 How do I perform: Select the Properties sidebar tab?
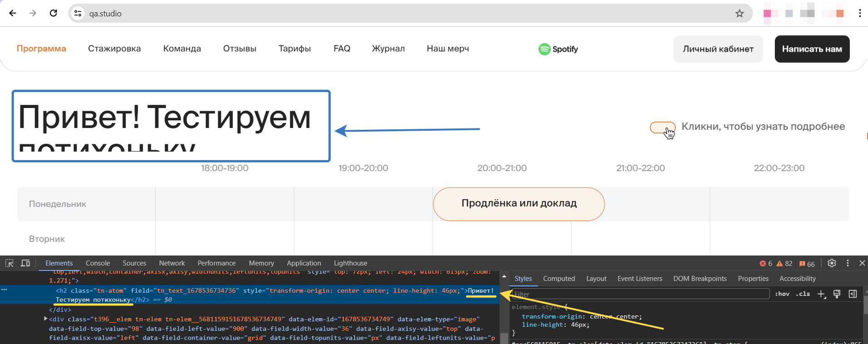(753, 279)
